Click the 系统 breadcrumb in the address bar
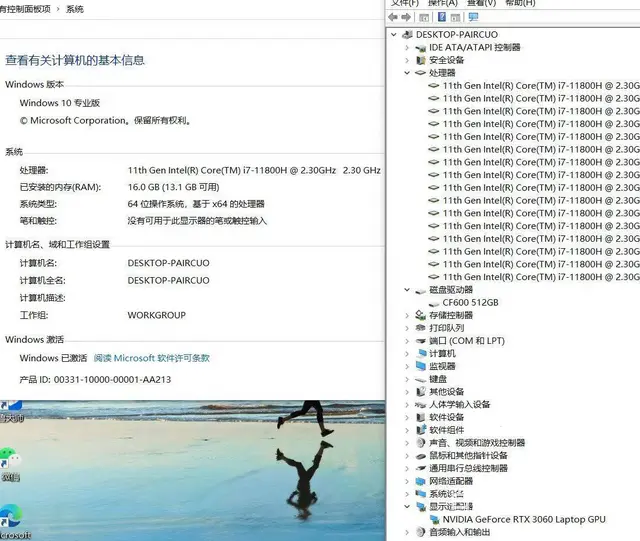This screenshot has width=640, height=541. 75,9
